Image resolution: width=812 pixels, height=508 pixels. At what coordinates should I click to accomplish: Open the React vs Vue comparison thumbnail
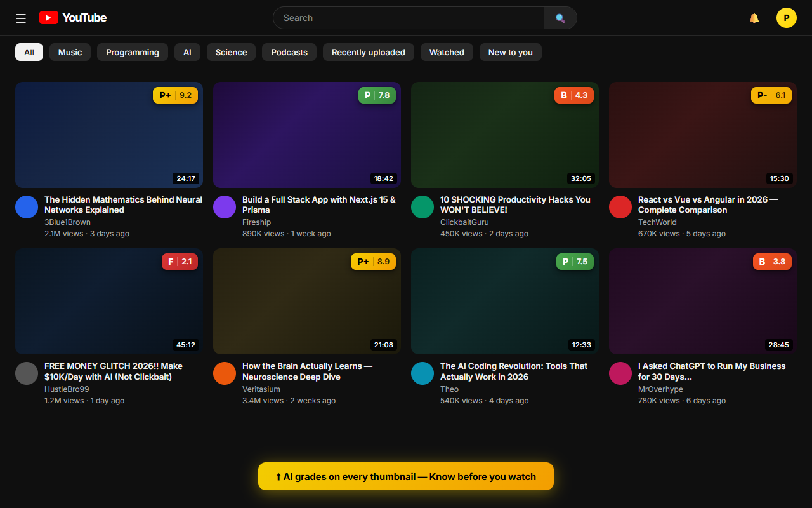coord(702,135)
